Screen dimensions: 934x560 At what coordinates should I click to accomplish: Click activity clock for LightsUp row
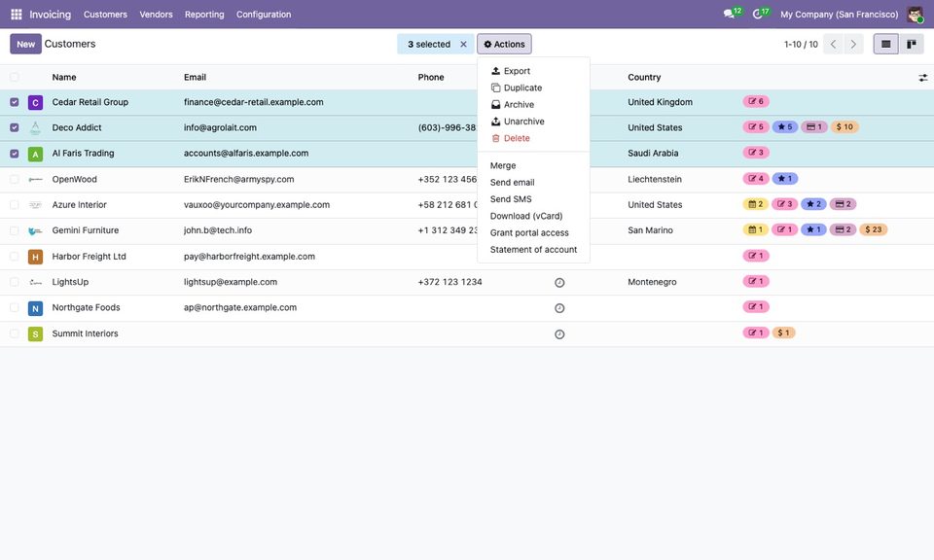point(559,283)
